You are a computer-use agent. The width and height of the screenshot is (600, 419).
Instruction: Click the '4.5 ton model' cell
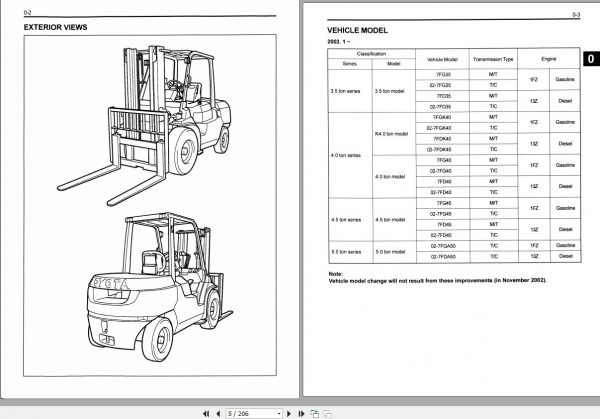coord(394,220)
